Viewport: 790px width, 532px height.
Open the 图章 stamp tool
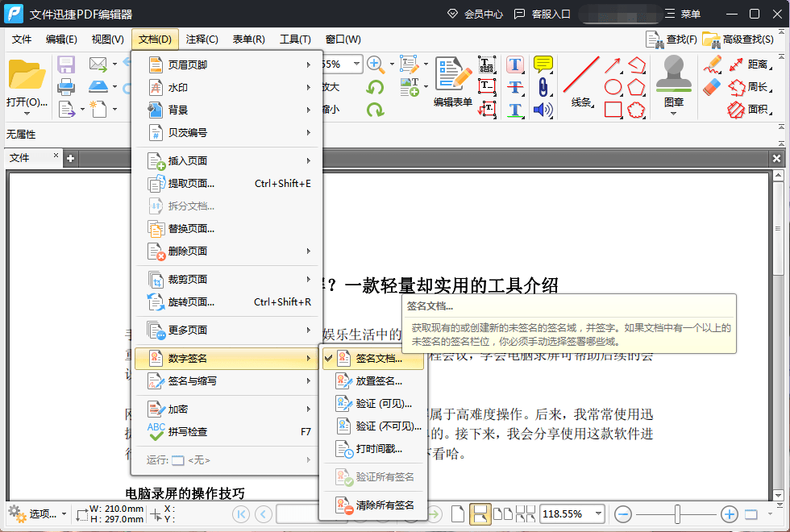(674, 82)
